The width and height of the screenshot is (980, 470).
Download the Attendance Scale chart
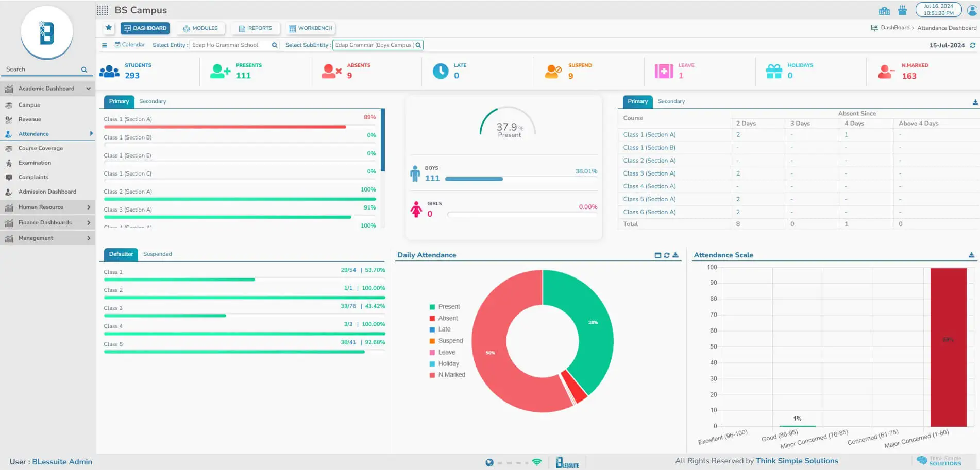(971, 255)
